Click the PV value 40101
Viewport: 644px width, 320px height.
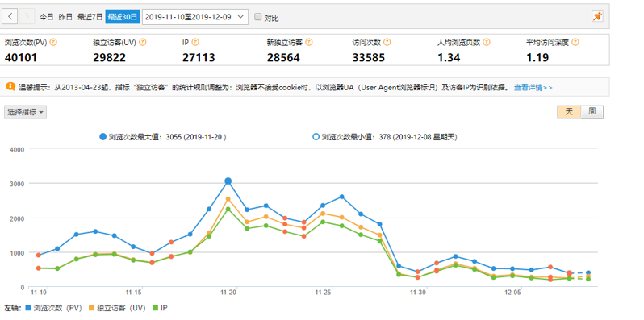coord(21,58)
